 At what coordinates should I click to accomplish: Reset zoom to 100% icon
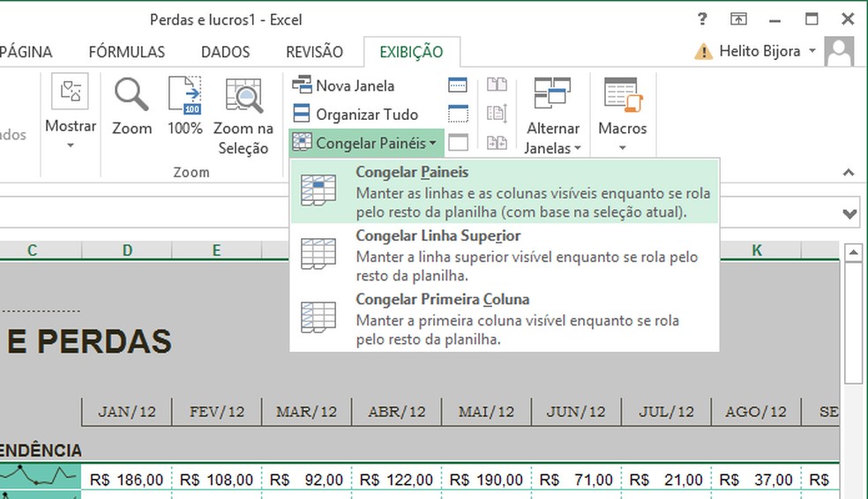tap(185, 94)
